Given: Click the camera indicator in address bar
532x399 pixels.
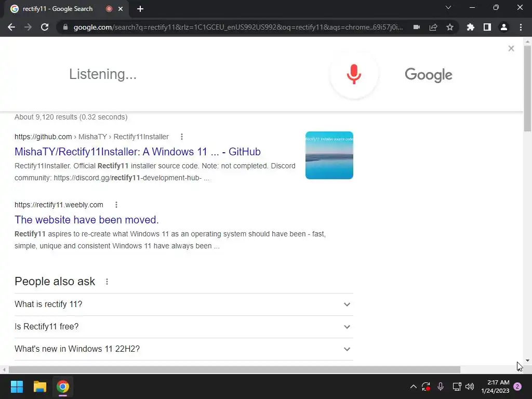Looking at the screenshot, I should [417, 27].
